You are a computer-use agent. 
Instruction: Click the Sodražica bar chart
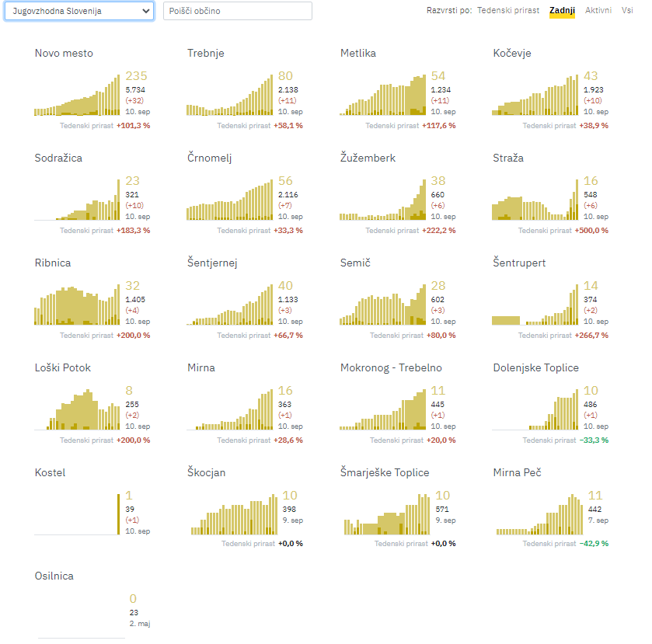click(77, 200)
